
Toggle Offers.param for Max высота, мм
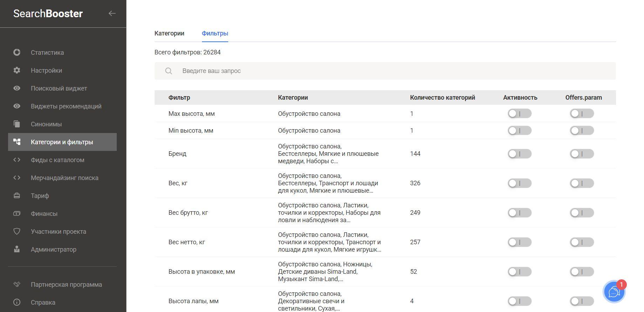click(x=582, y=113)
